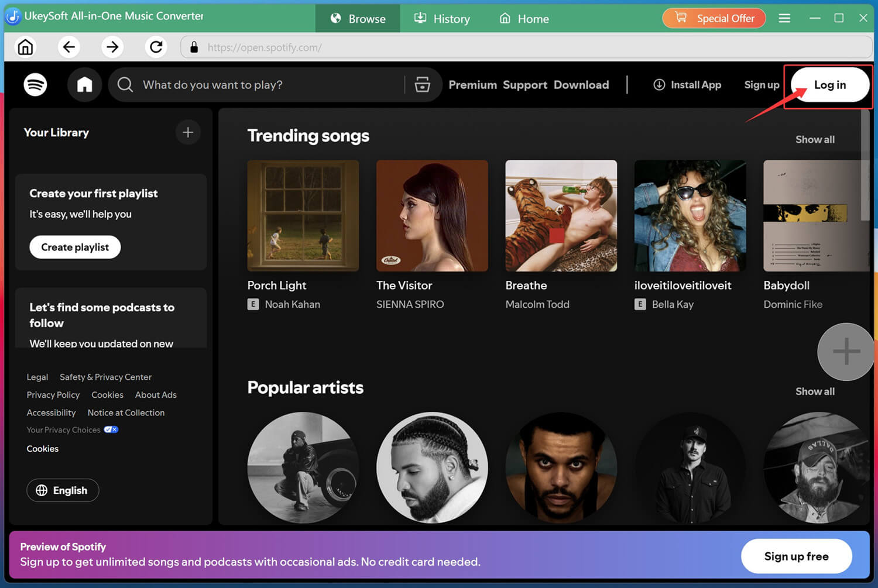Open the Browse tab
The width and height of the screenshot is (878, 588).
tap(358, 18)
